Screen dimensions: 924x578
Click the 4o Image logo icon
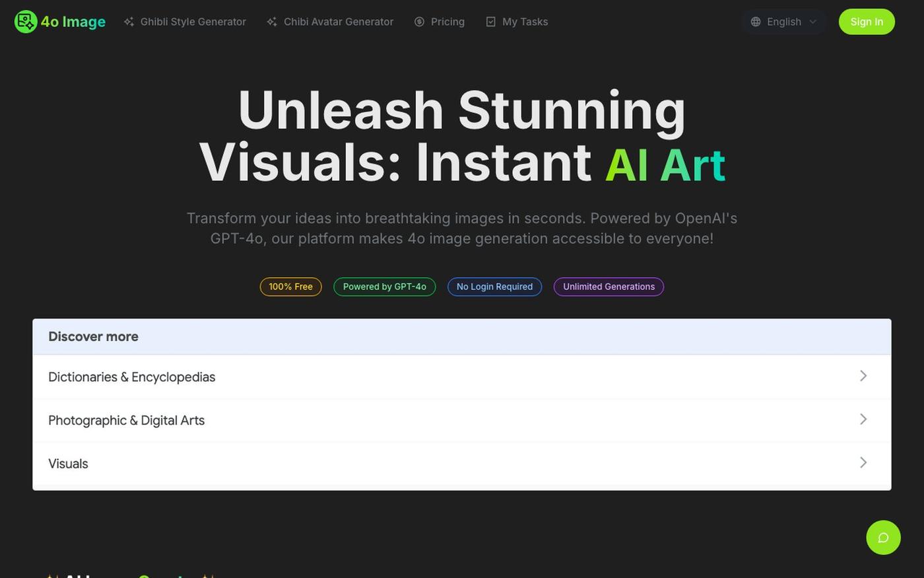26,22
